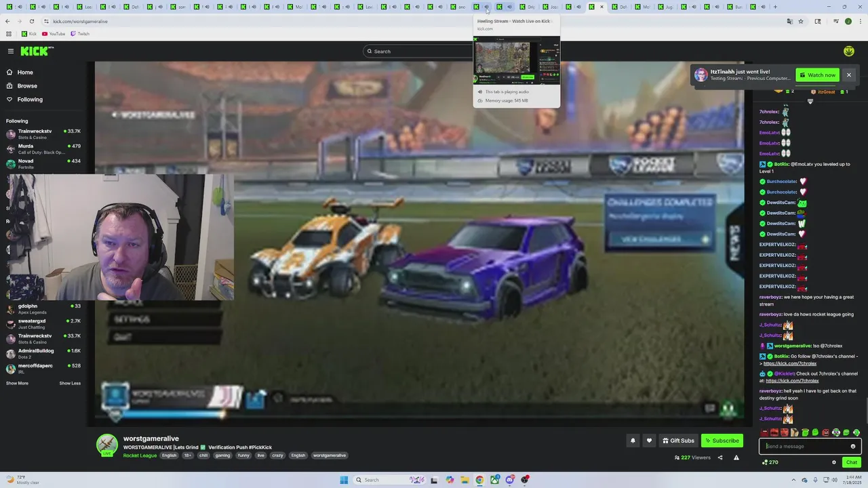Open Following in sidebar
The width and height of the screenshot is (868, 488).
pos(30,100)
